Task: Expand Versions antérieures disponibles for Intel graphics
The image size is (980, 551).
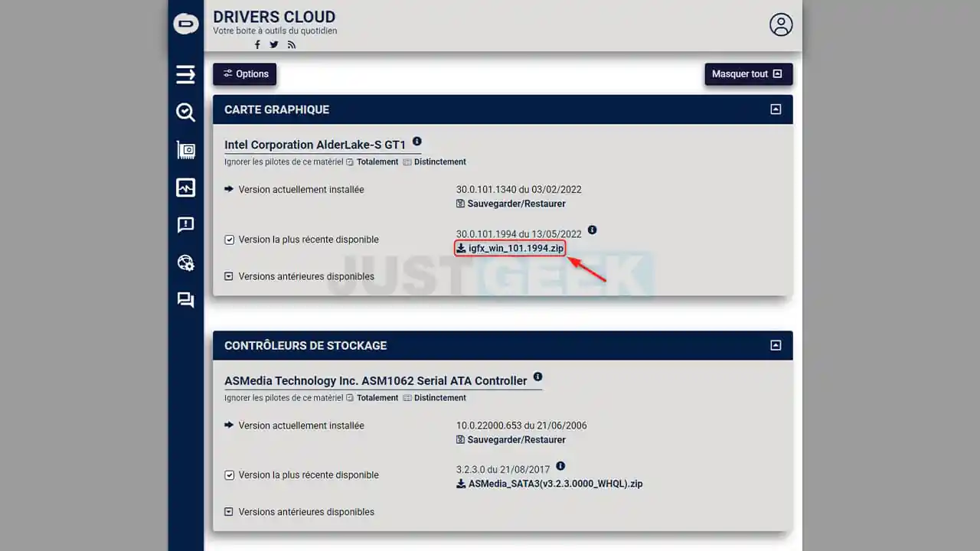Action: click(299, 276)
